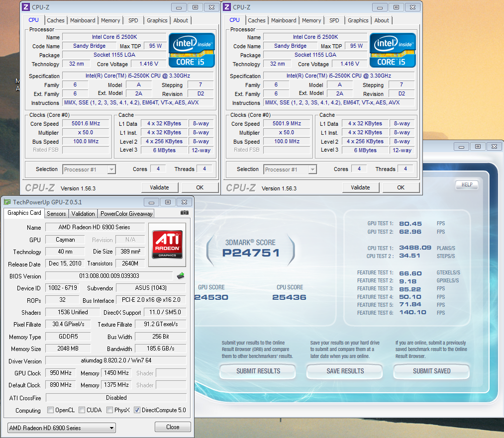504x438 pixels.
Task: Switch to Mainboard tab in left CPU-Z
Action: pos(83,20)
